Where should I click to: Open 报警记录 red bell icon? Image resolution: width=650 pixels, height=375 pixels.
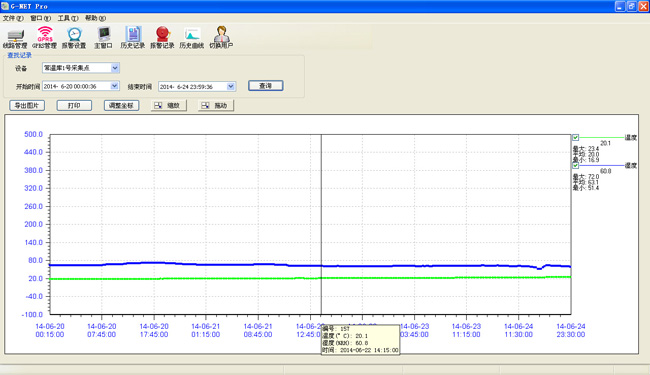point(162,38)
